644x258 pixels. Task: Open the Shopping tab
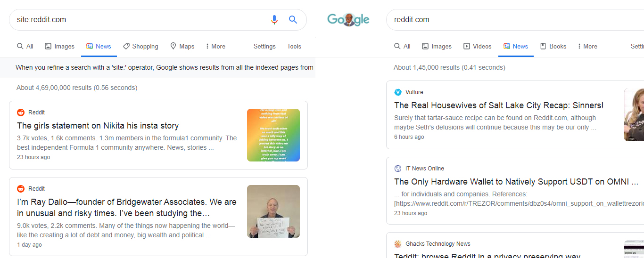(x=140, y=46)
